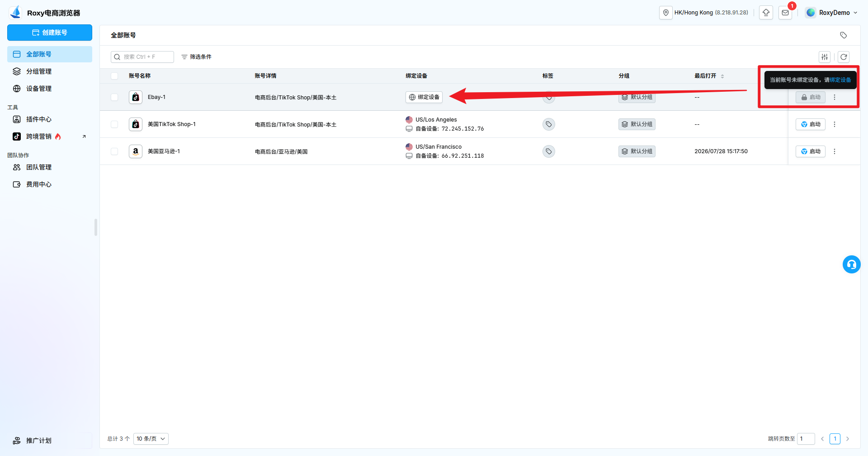The image size is (868, 456).
Task: Sort by 最后打开 column arrows
Action: (722, 76)
